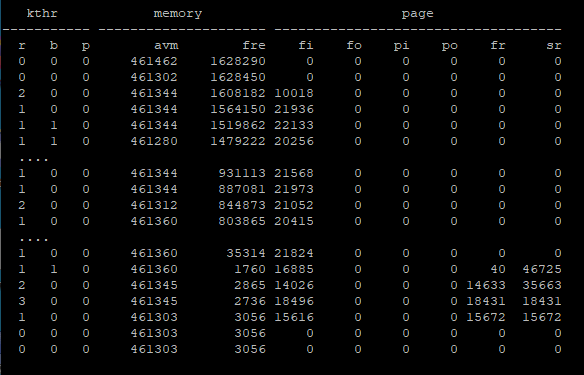Select the fr value 40
Screen dimensions: 584x375
[x=498, y=270]
